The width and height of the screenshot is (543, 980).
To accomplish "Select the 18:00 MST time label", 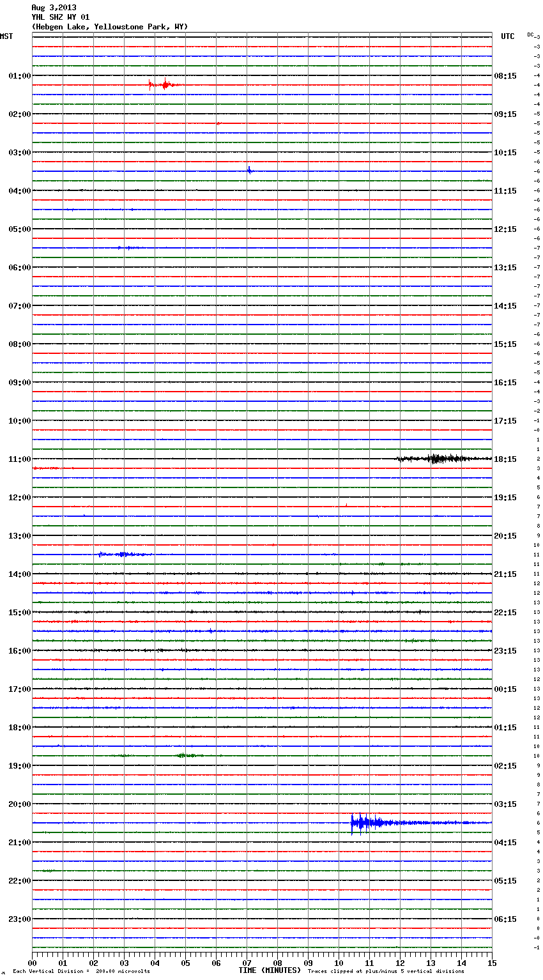I will pos(19,728).
